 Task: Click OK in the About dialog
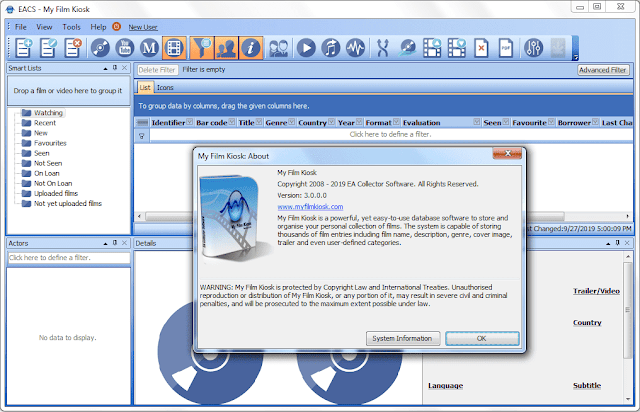(x=482, y=339)
